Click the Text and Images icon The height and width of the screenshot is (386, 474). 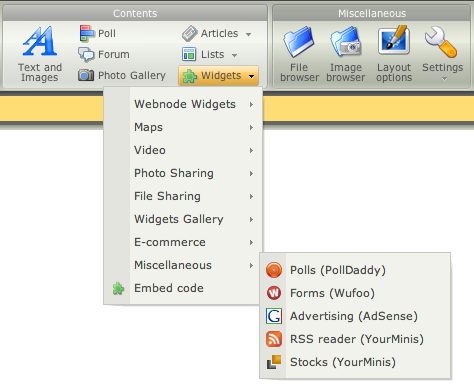coord(40,41)
